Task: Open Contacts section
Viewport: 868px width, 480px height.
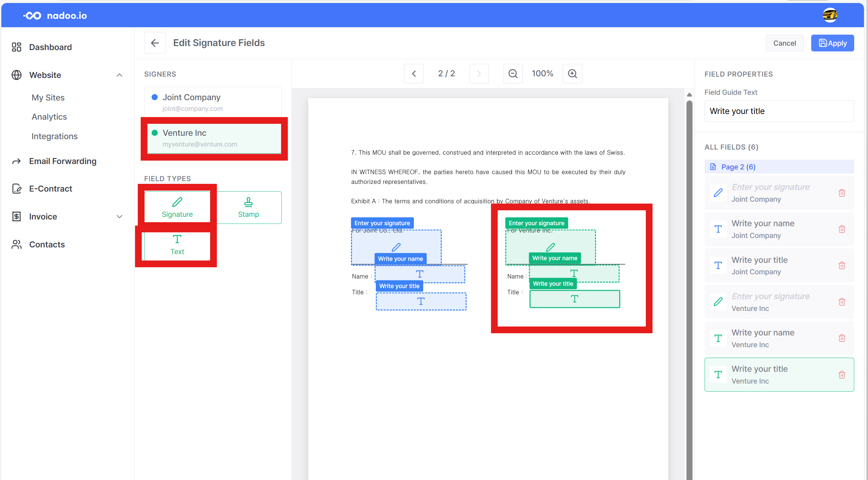Action: tap(47, 245)
